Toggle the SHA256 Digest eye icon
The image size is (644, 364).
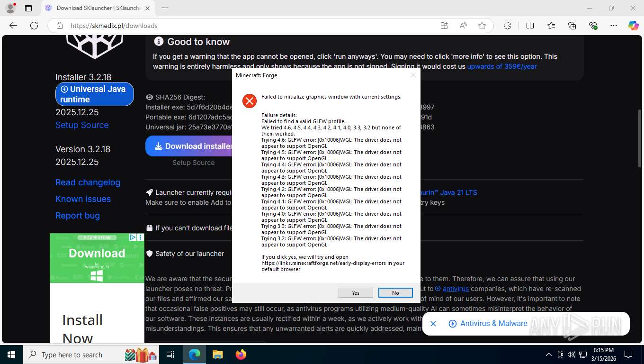pos(149,97)
